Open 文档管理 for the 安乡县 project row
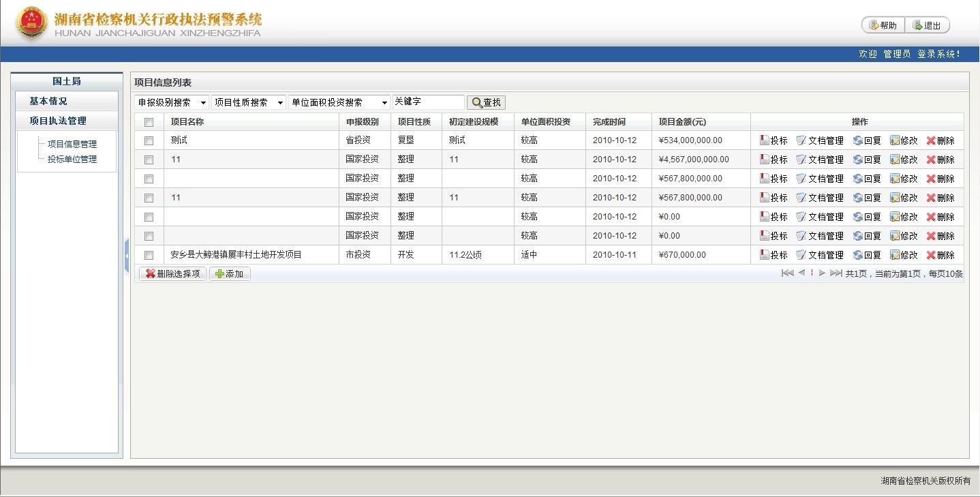Screen dimensions: 980x497 pos(801,255)
